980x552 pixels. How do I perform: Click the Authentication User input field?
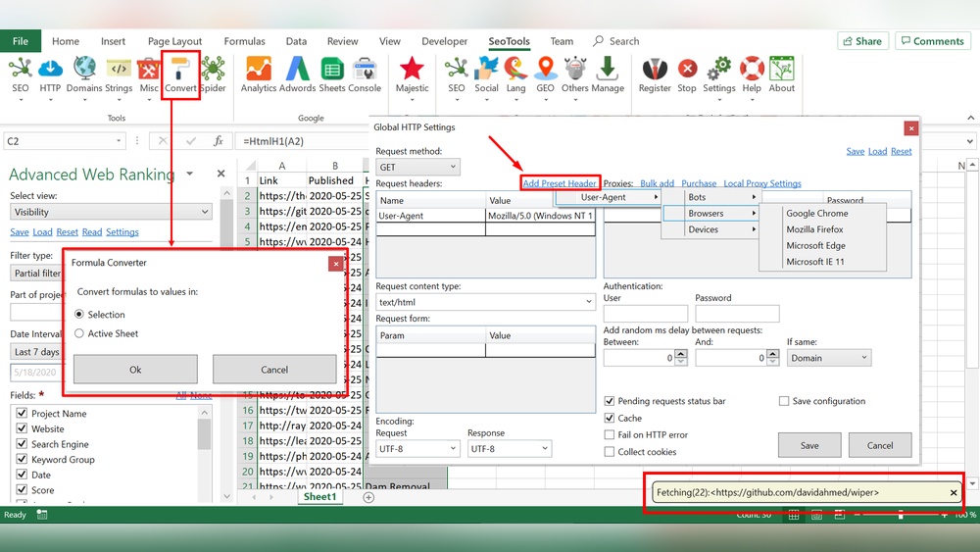(x=645, y=315)
